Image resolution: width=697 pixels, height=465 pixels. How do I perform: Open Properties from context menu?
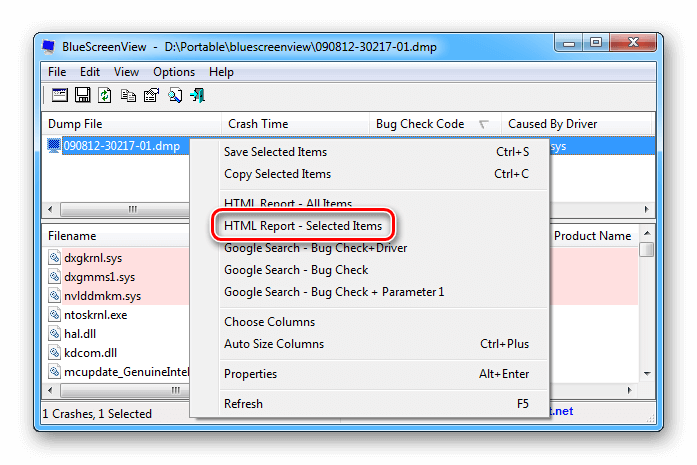[x=370, y=374]
